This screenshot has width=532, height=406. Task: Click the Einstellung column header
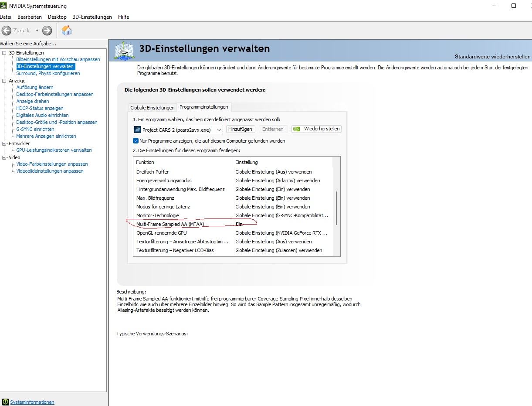[282, 162]
